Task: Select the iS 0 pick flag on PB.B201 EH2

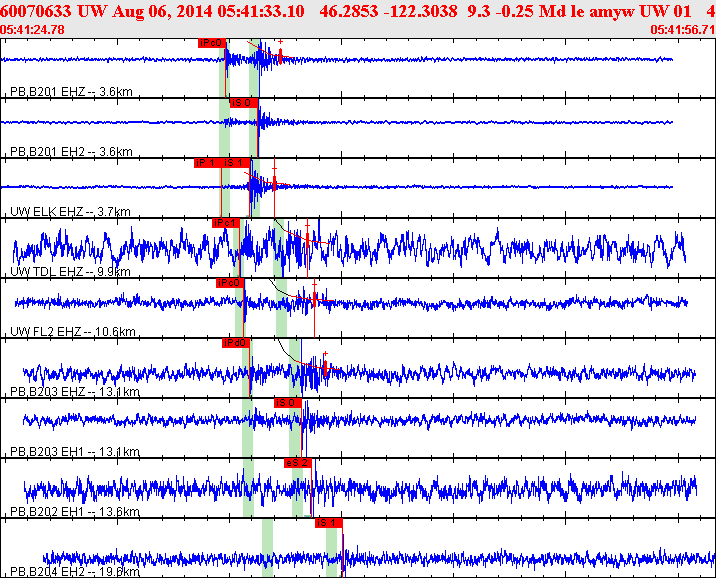Action: 242,102
